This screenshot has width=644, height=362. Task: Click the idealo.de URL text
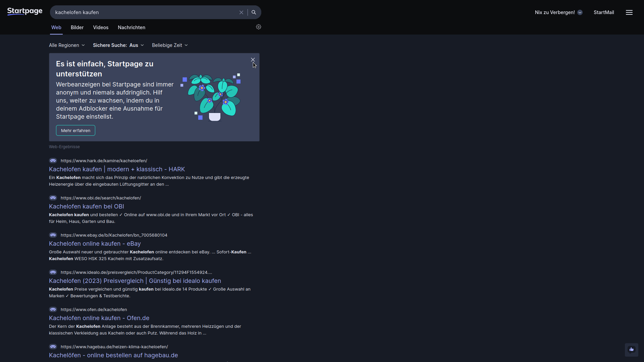pos(137,273)
